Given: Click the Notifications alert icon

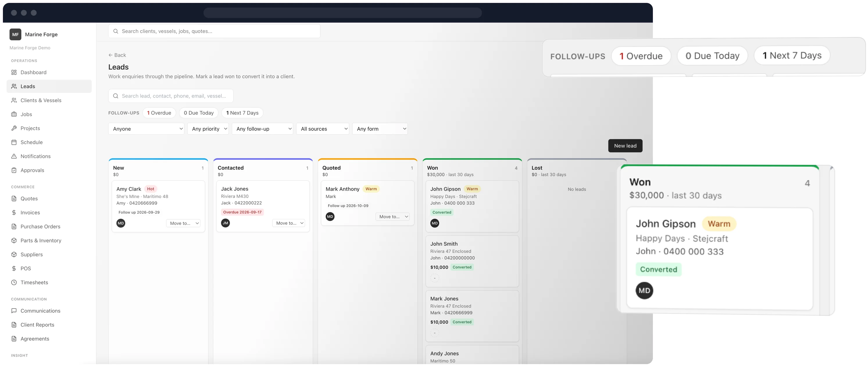Looking at the screenshot, I should [14, 156].
